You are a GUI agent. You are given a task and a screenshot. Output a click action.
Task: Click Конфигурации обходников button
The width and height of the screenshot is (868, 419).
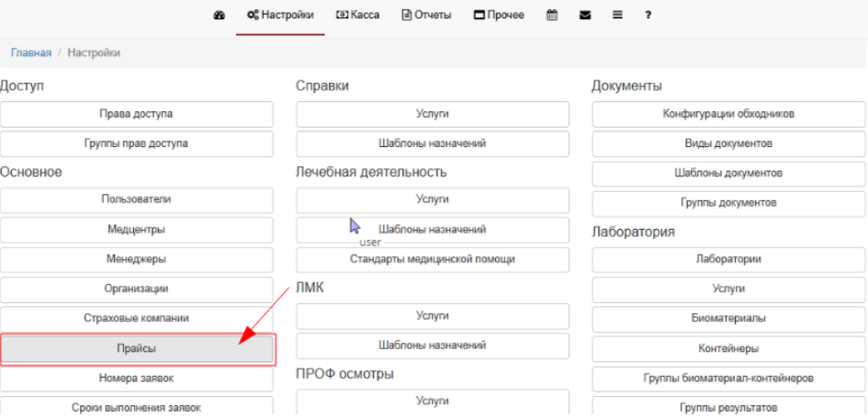tap(728, 114)
